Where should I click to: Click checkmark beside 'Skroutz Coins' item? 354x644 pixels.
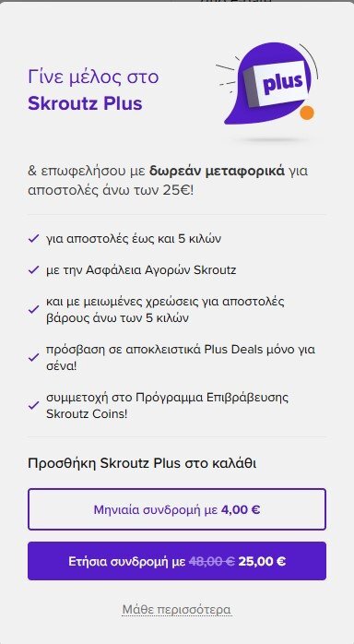[x=33, y=405]
